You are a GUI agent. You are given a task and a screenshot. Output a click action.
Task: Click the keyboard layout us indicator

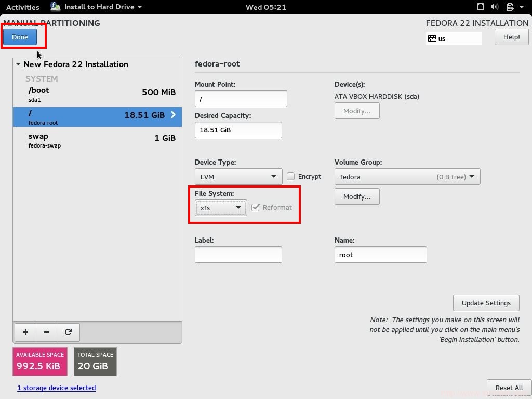[454, 38]
